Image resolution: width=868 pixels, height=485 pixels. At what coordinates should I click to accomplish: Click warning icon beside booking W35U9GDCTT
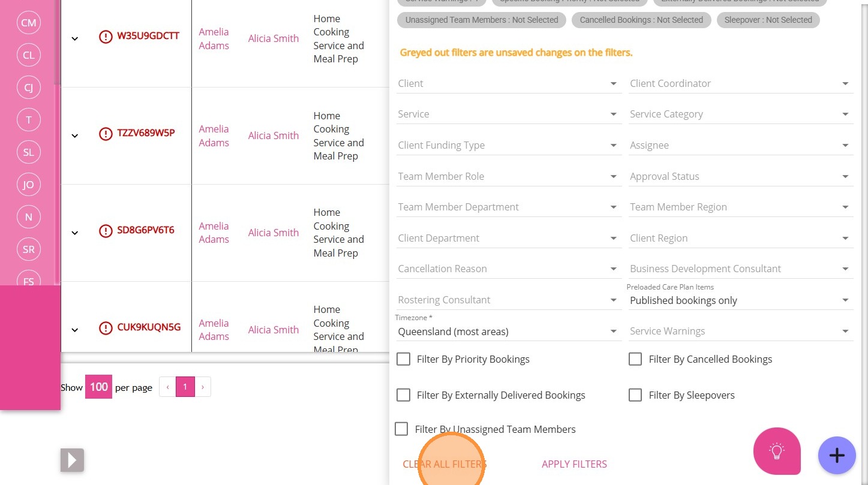tap(106, 37)
